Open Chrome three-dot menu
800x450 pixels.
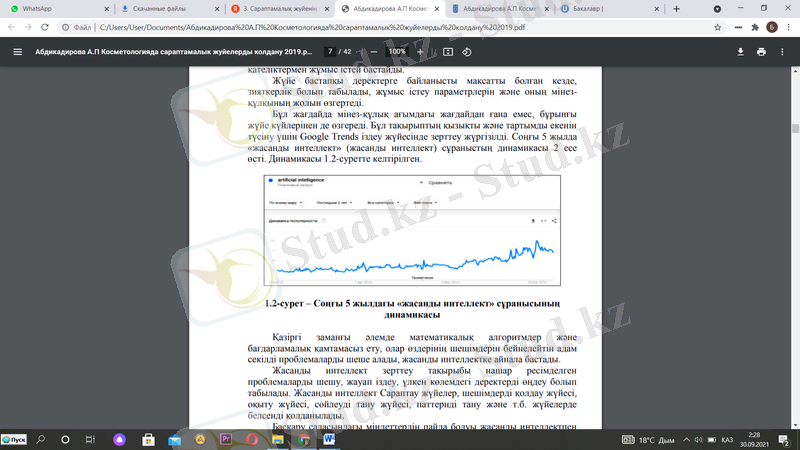[788, 28]
